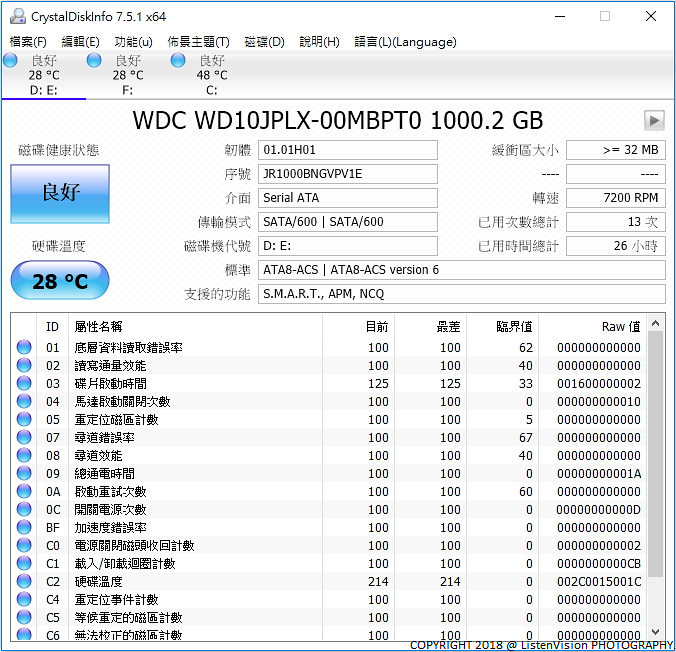Click the buffer size field >= 32 MB
676x652 pixels.
[x=616, y=150]
